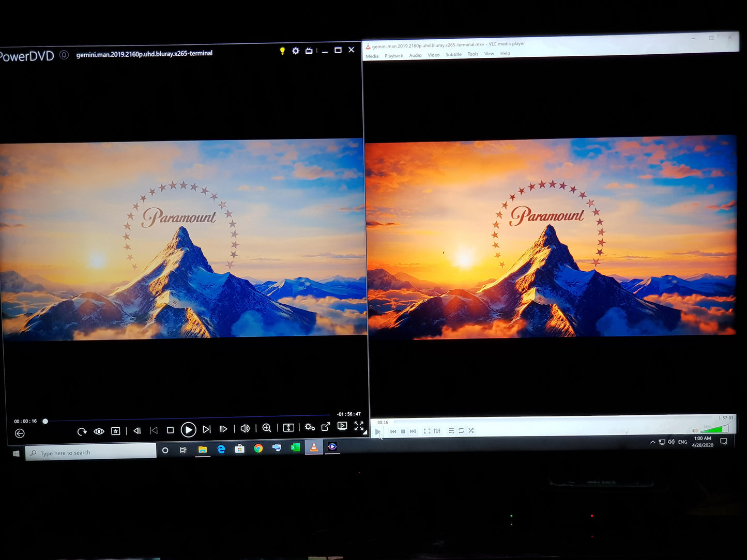Screen dimensions: 747x560
Task: Expand hidden system tray icons chevron
Action: (x=652, y=442)
